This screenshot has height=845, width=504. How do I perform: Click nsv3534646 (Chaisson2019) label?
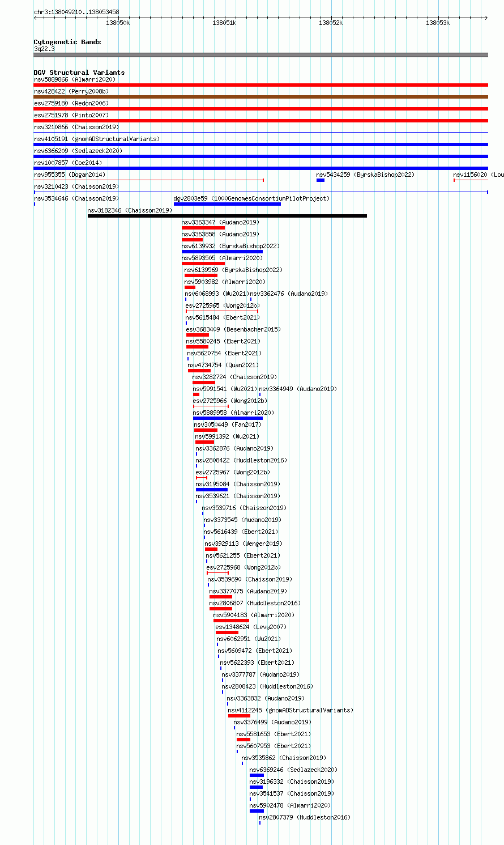(76, 198)
